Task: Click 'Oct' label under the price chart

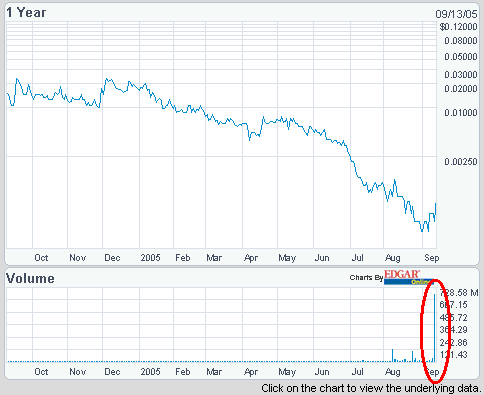Action: click(x=41, y=258)
